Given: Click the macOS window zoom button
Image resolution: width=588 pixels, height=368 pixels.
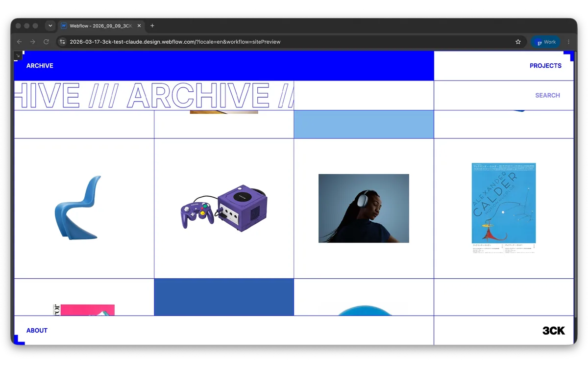Looking at the screenshot, I should click(35, 26).
